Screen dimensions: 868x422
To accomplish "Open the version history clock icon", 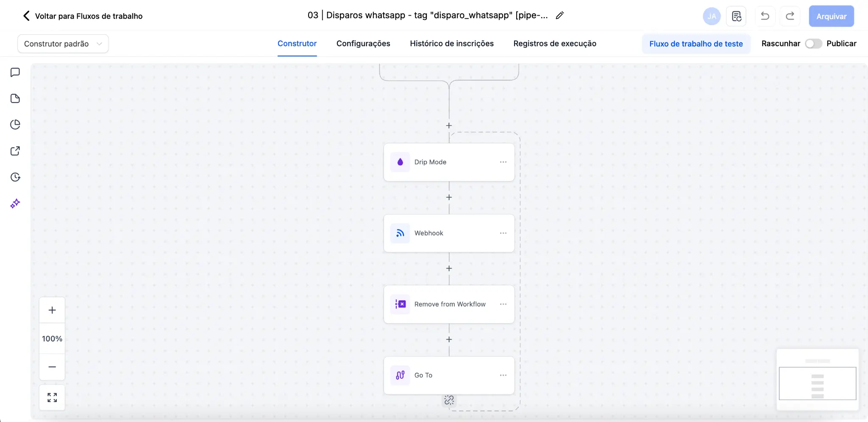I will tap(15, 177).
